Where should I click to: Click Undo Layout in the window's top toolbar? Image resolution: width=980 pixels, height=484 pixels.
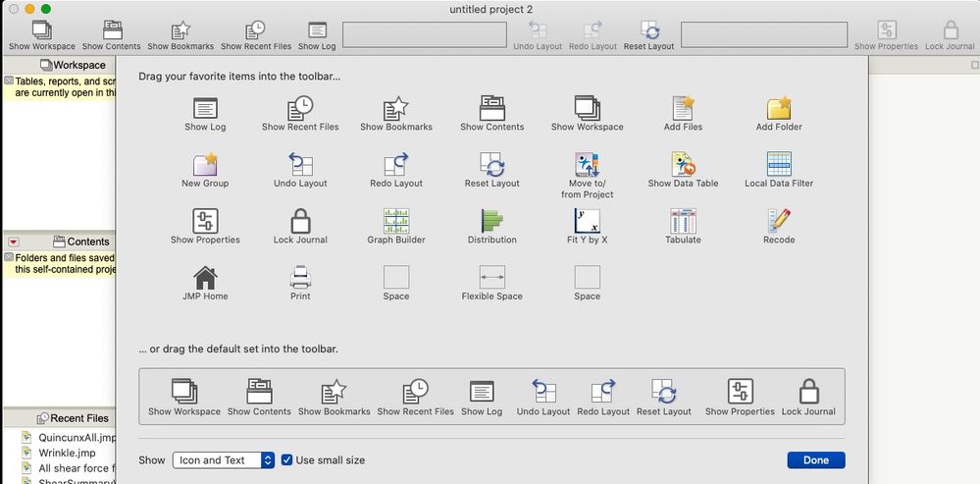point(538,35)
